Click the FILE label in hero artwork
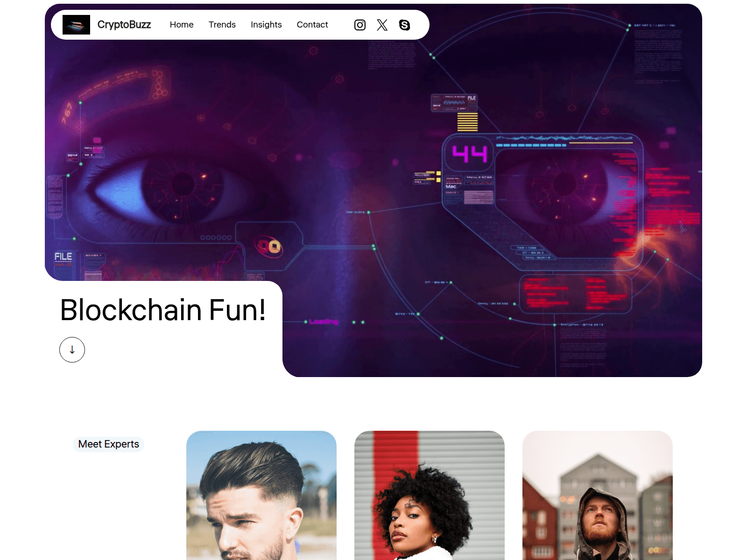The width and height of the screenshot is (747, 560). tap(63, 257)
